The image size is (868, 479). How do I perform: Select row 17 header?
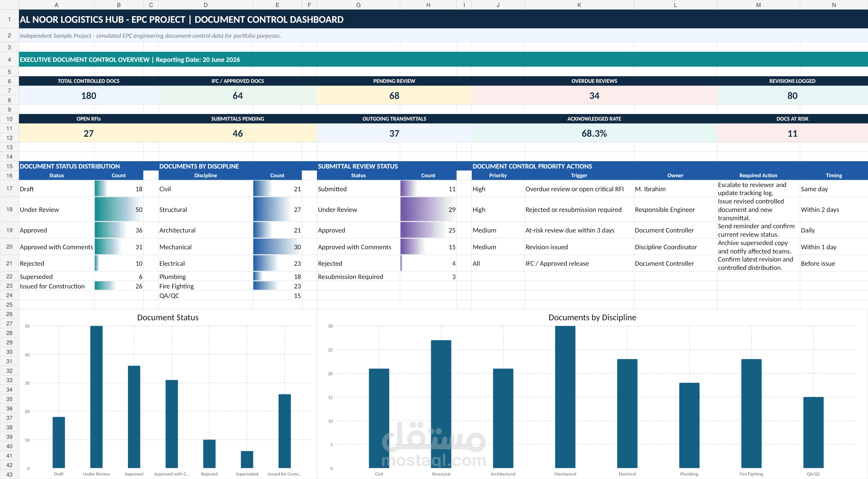click(9, 188)
